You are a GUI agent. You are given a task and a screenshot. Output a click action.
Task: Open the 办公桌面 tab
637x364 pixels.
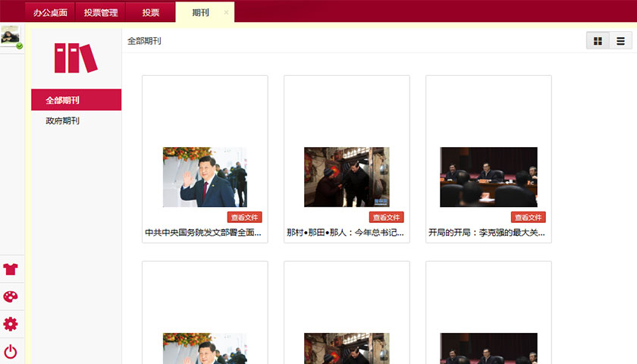click(50, 13)
